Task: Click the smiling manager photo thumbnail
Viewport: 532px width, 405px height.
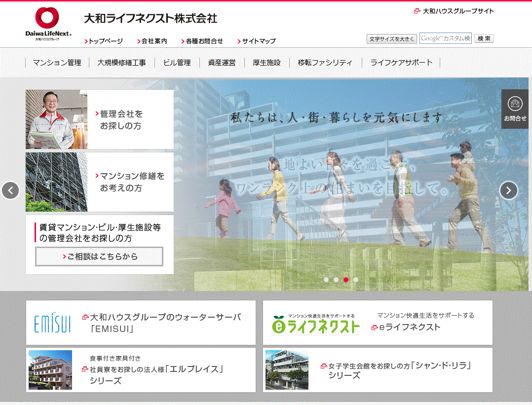Action: pyautogui.click(x=56, y=119)
